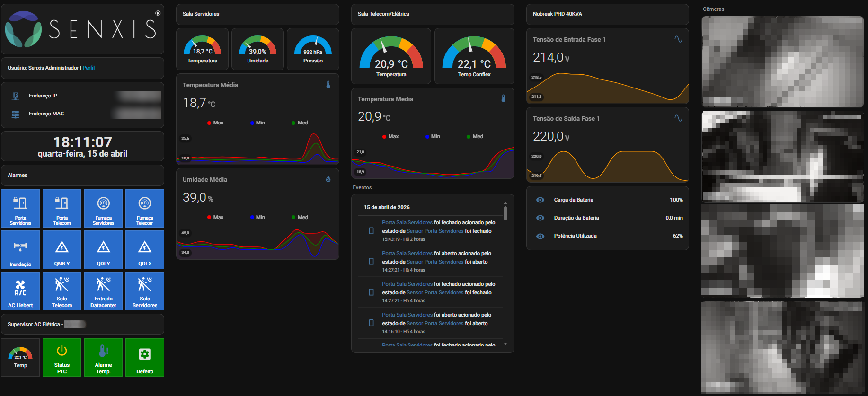Click thermometer icon in Telecom Temperatura Média card
The image size is (868, 396).
click(503, 98)
